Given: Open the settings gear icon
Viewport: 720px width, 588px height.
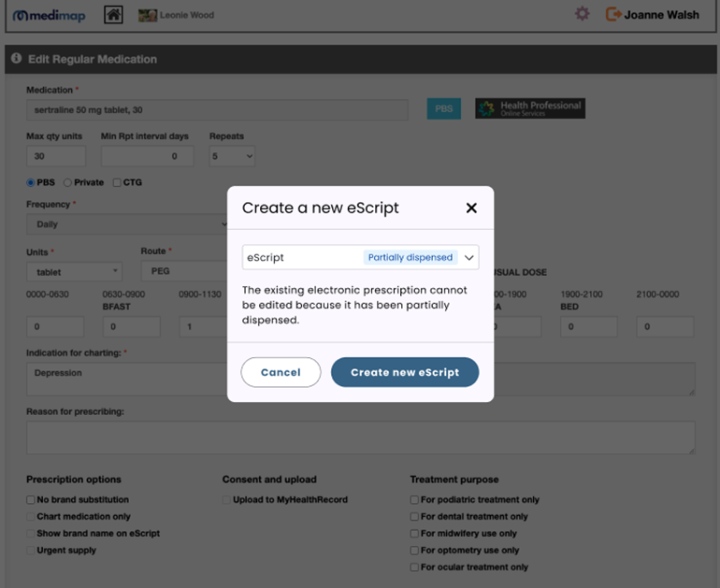Looking at the screenshot, I should point(582,14).
